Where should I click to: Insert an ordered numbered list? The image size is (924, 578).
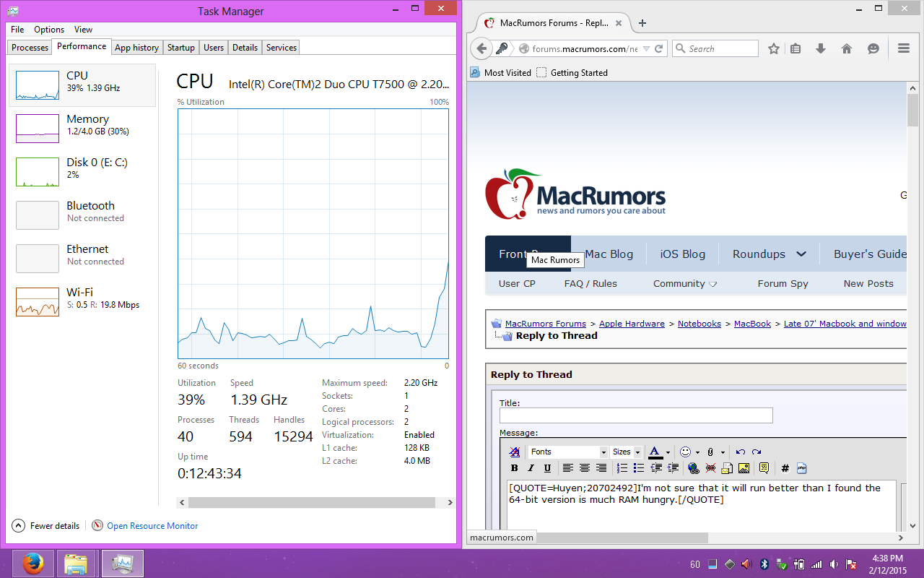tap(622, 468)
